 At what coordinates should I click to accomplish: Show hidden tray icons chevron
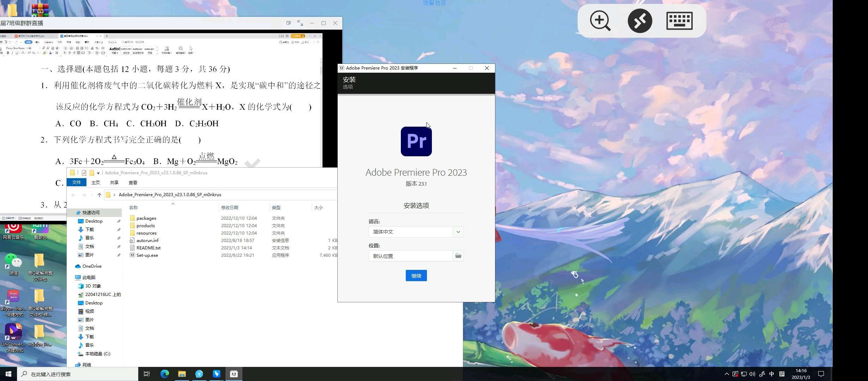pos(727,374)
